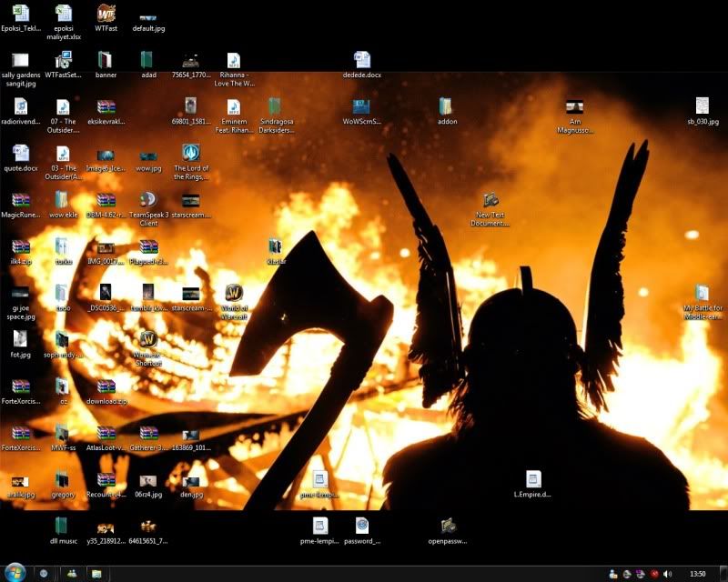Viewport: 728px width, 582px height.
Task: Click the taskbar clock showing 13:50
Action: click(x=698, y=574)
